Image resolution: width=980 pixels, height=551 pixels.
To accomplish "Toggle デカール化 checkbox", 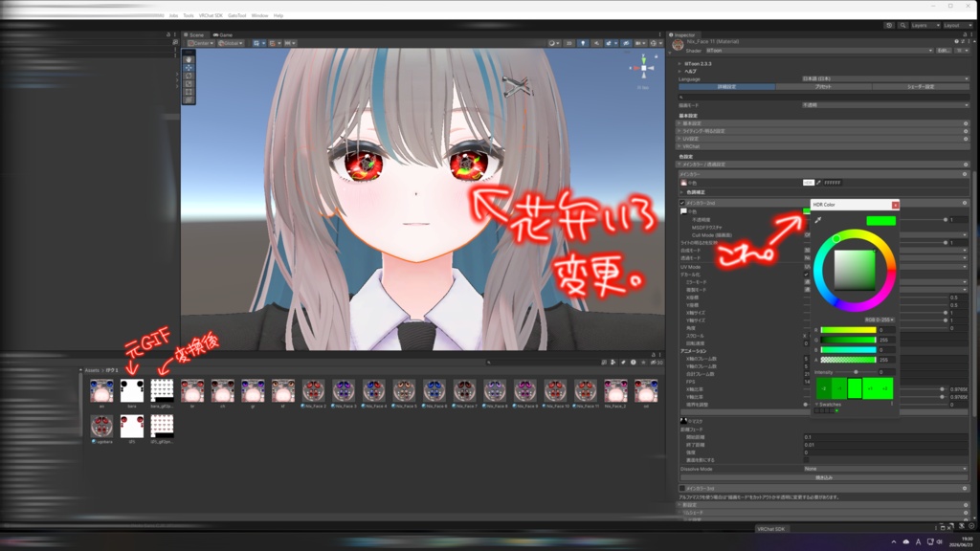I will pos(806,275).
